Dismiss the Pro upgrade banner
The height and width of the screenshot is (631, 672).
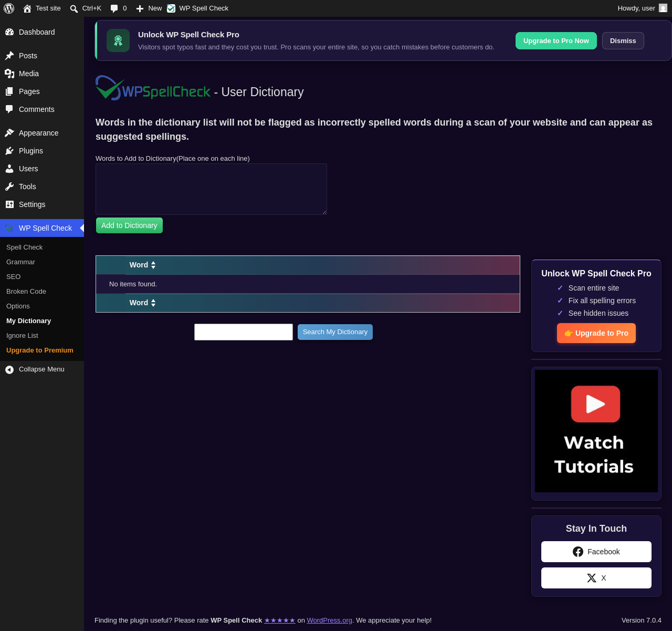(x=623, y=41)
